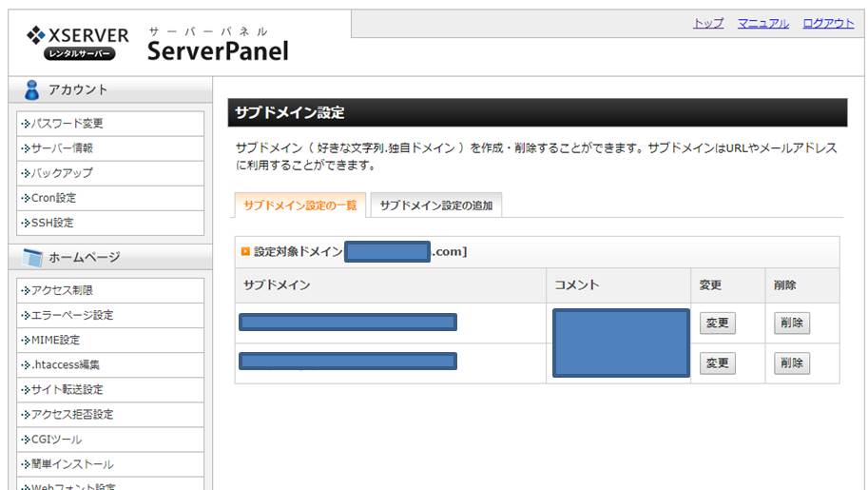Select サブドメイン設定の一覧 tab

(300, 206)
